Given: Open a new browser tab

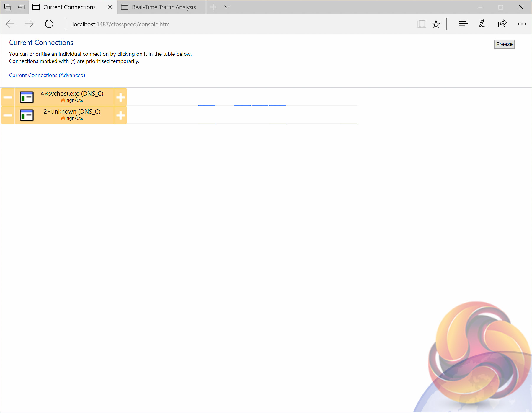Looking at the screenshot, I should (213, 7).
